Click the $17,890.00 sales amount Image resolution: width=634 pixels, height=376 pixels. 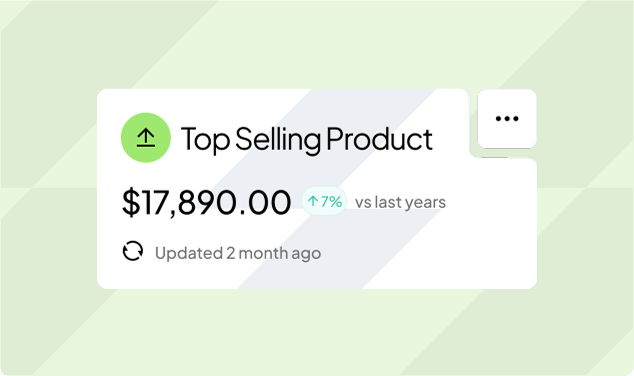click(x=206, y=202)
